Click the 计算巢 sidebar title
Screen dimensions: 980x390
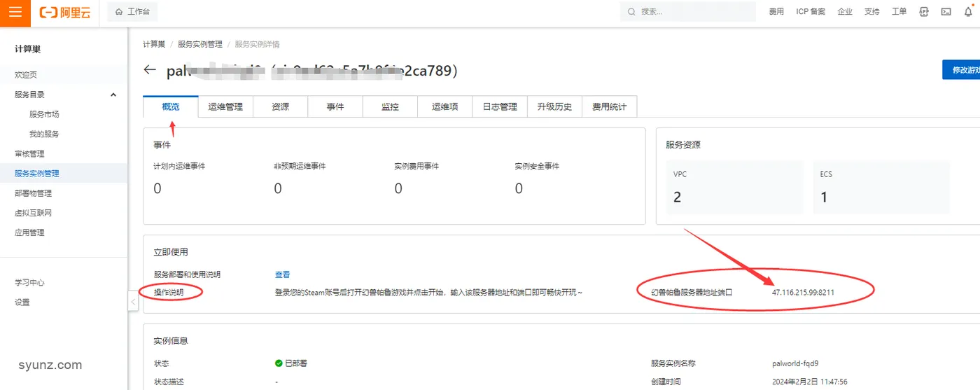(x=28, y=49)
